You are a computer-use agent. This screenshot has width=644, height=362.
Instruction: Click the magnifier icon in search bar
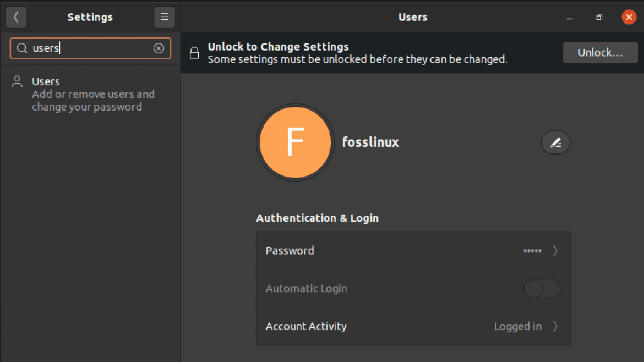pos(21,48)
